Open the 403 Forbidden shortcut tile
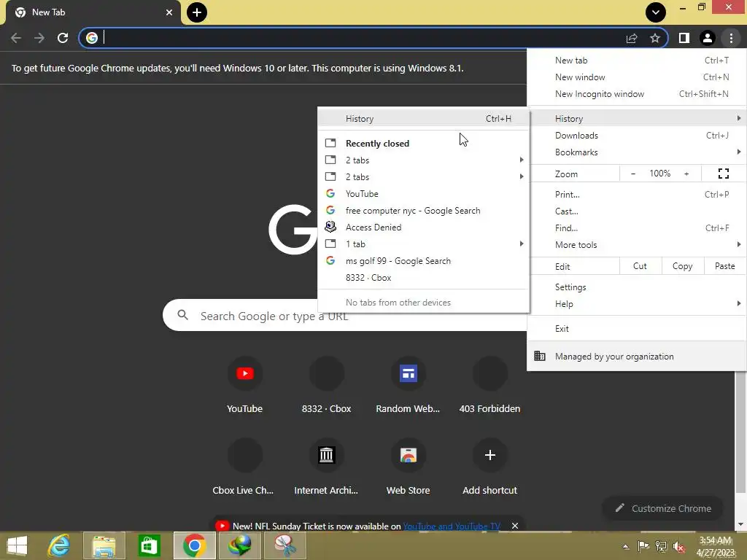747x560 pixels. pos(489,386)
